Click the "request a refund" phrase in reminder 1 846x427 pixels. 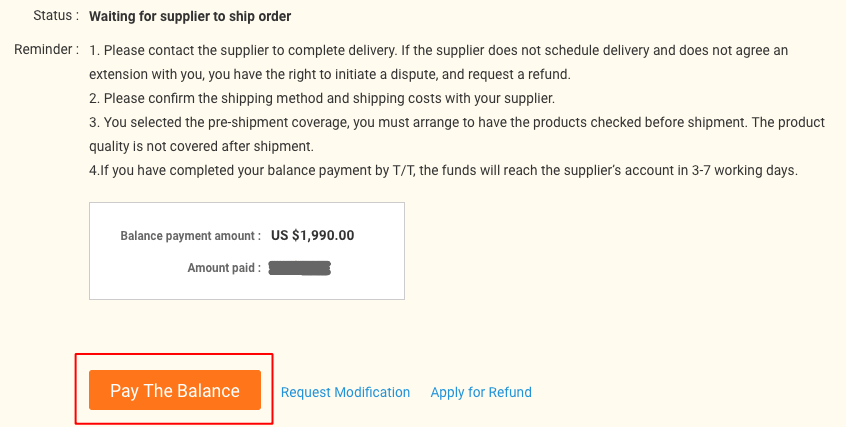coord(518,74)
